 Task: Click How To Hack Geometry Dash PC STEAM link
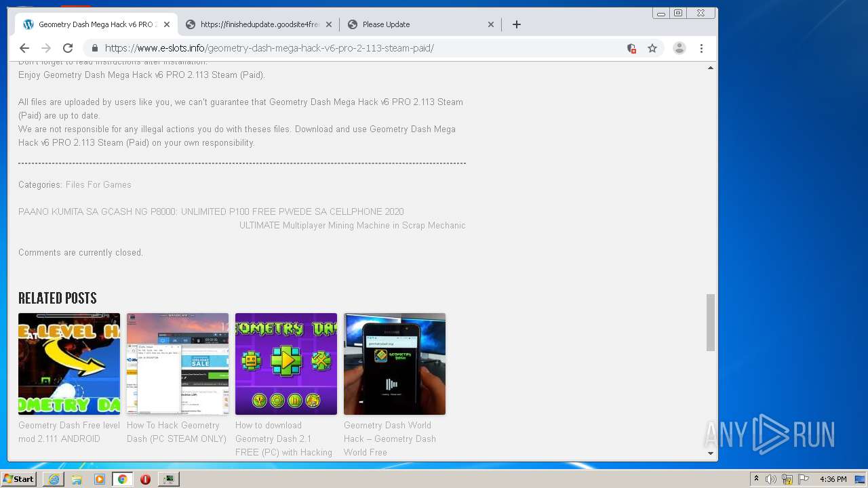tap(177, 432)
